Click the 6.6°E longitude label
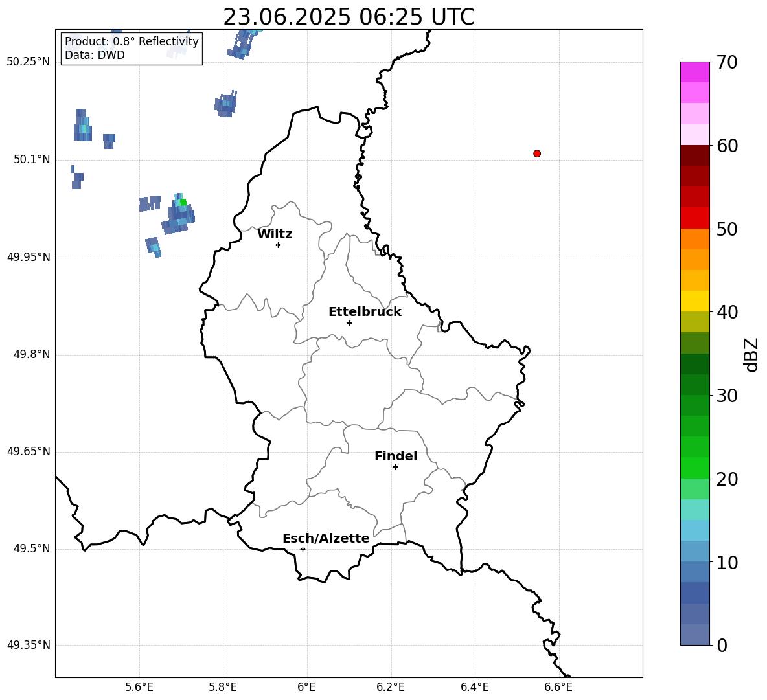767x700 pixels. [558, 687]
